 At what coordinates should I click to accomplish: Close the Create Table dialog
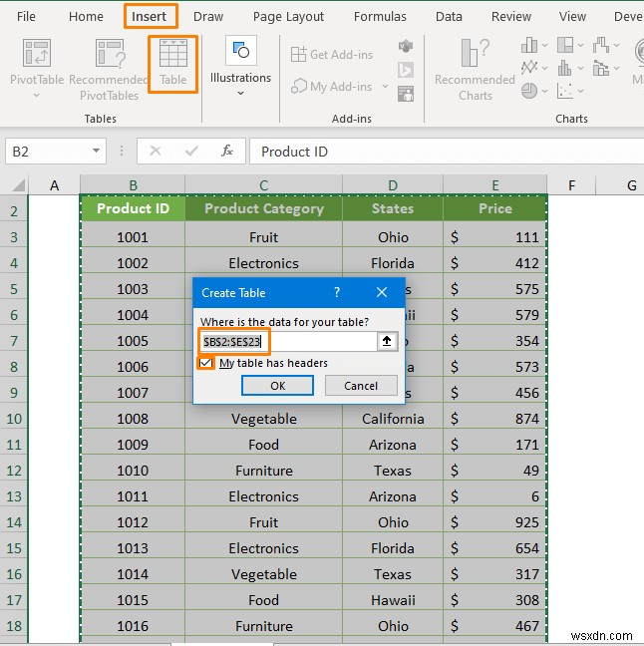pyautogui.click(x=382, y=292)
